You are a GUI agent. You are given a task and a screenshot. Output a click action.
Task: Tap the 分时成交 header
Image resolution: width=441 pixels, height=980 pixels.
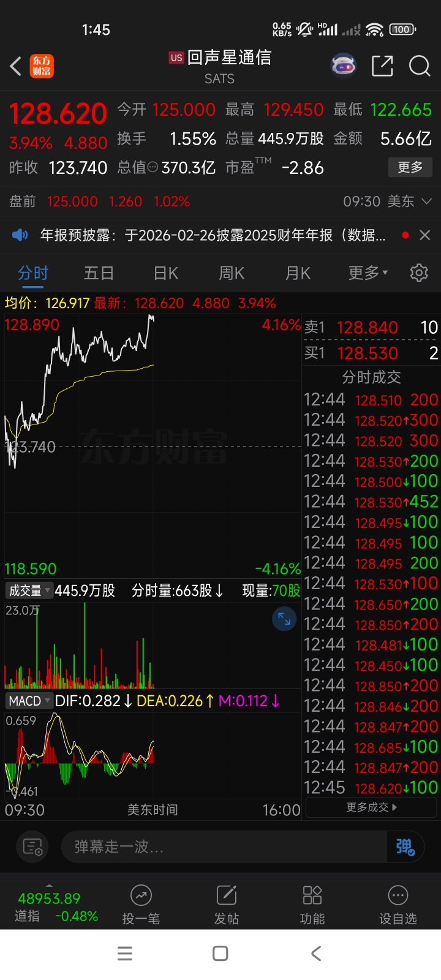(371, 377)
